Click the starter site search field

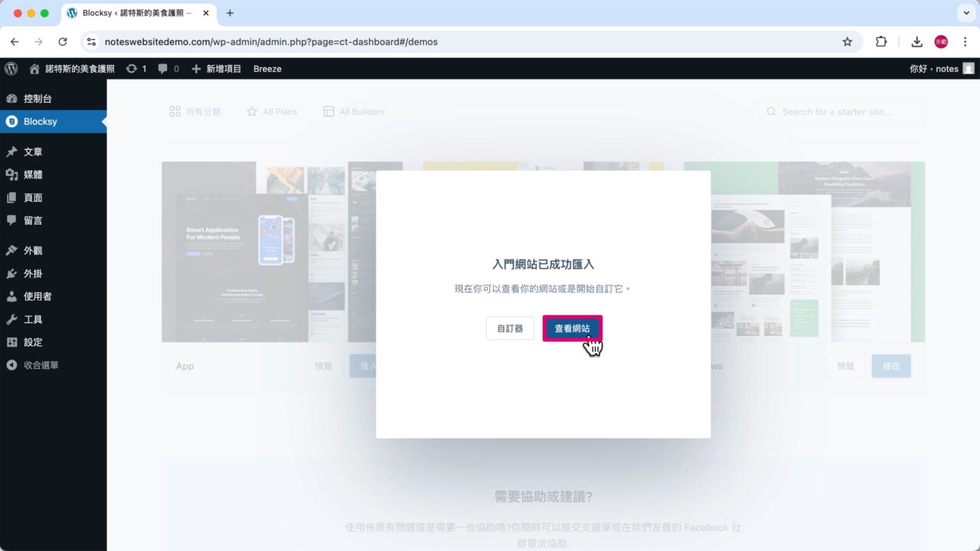pyautogui.click(x=841, y=111)
